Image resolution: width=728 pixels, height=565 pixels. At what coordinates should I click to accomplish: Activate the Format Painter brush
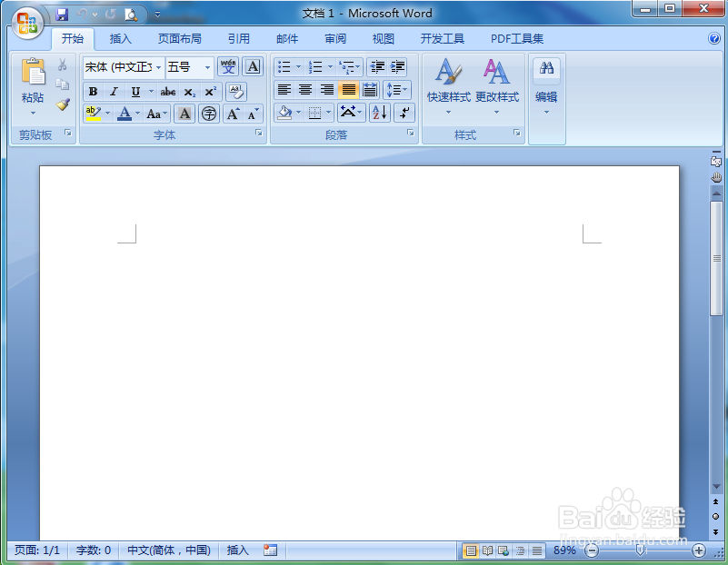(63, 104)
